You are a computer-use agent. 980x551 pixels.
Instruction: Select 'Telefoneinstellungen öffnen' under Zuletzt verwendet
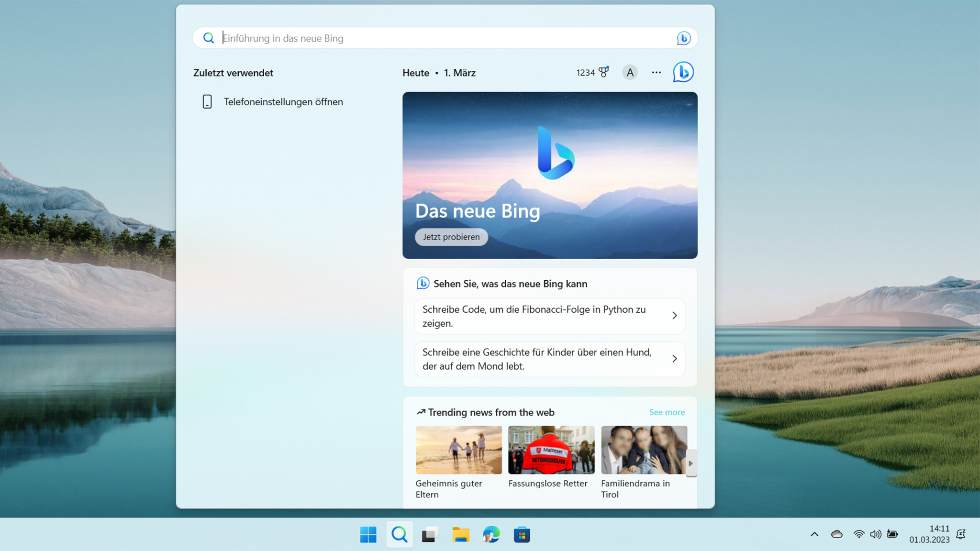283,101
